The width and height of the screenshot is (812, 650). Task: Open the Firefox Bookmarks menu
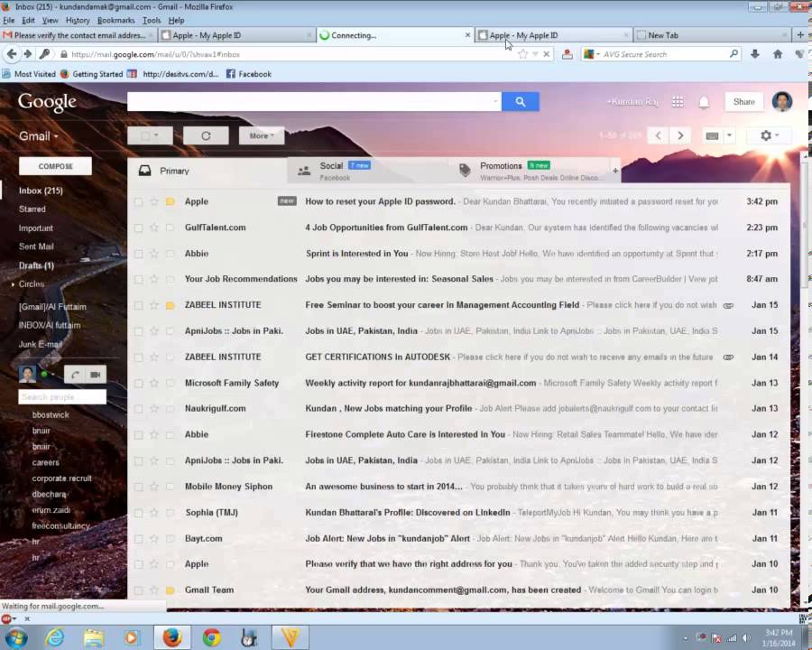tap(116, 20)
